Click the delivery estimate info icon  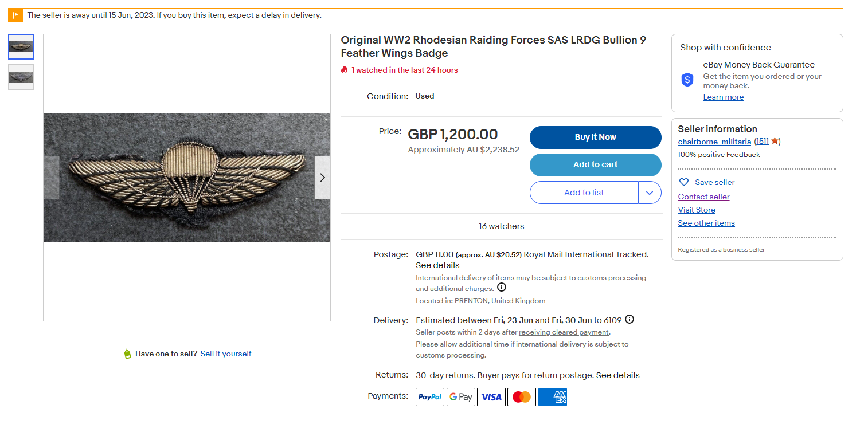coord(630,320)
